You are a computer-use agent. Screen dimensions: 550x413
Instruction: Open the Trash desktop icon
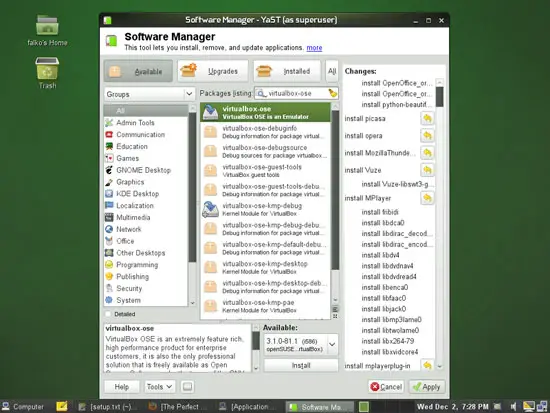pyautogui.click(x=47, y=73)
